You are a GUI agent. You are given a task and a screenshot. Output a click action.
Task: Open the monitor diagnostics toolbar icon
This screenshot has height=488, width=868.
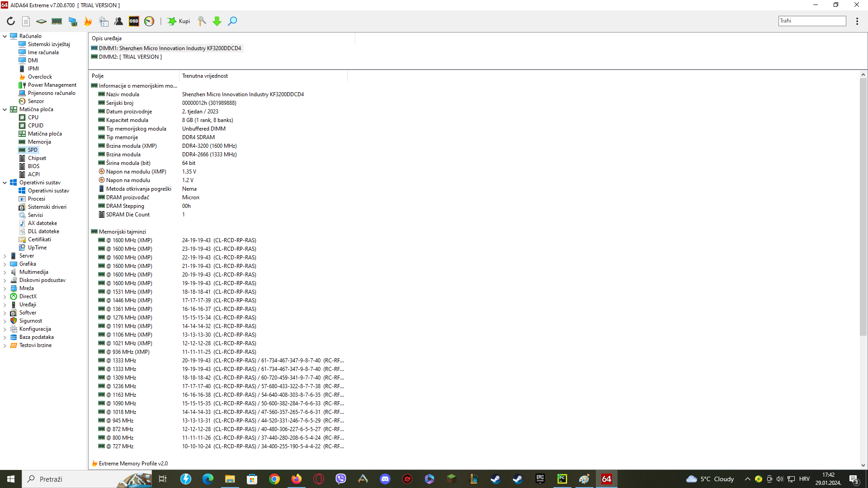click(72, 21)
